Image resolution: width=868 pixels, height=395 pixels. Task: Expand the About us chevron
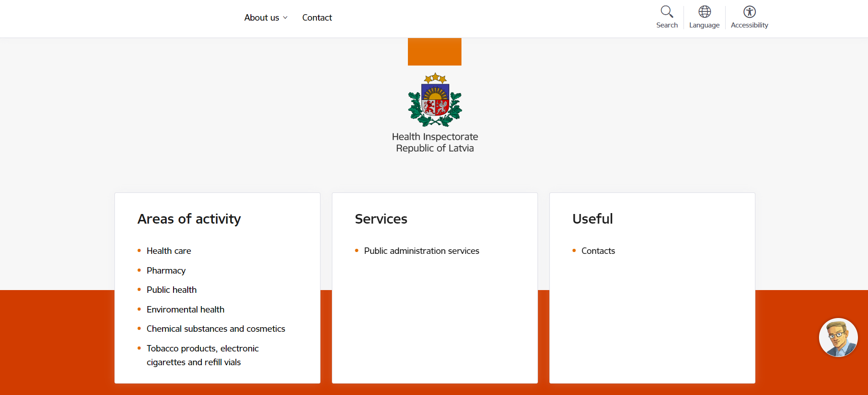coord(285,18)
